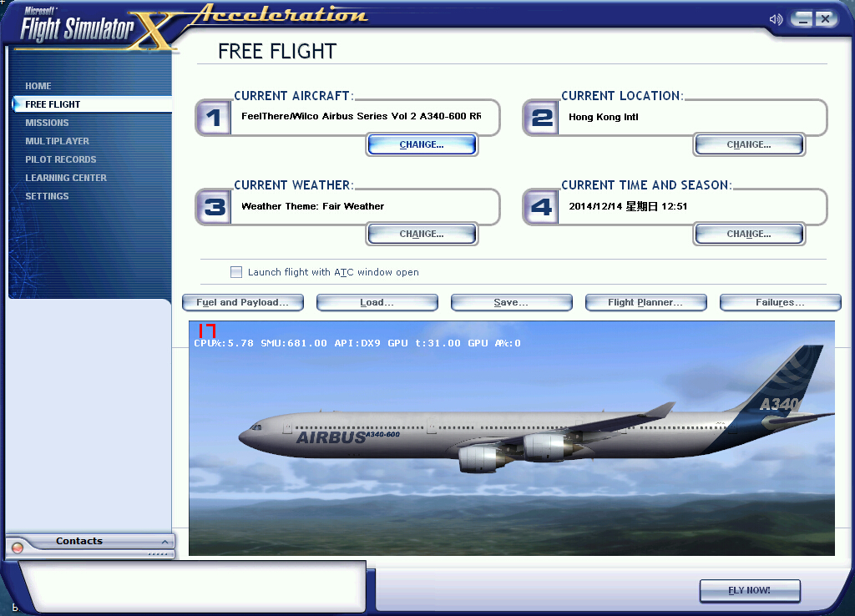Image resolution: width=855 pixels, height=616 pixels.
Task: Change the current aircraft
Action: [x=422, y=145]
